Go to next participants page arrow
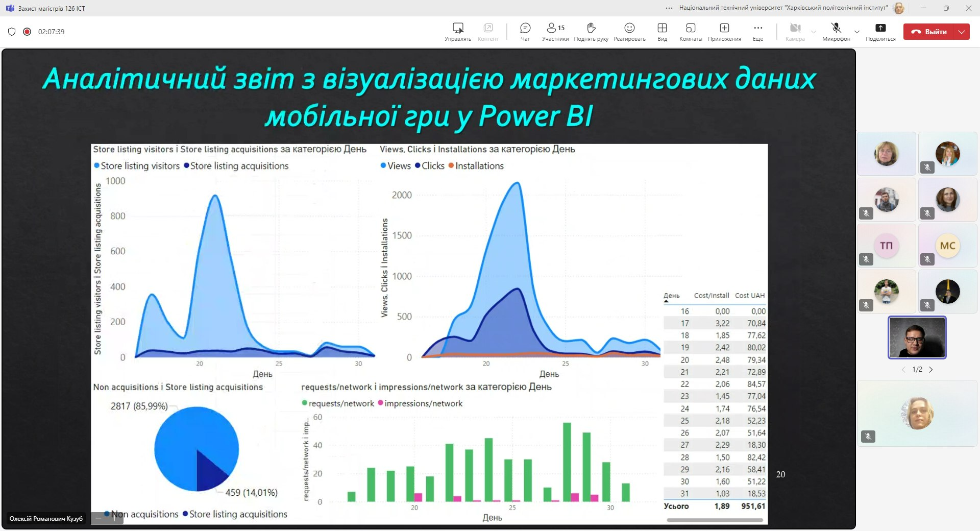 (x=931, y=370)
